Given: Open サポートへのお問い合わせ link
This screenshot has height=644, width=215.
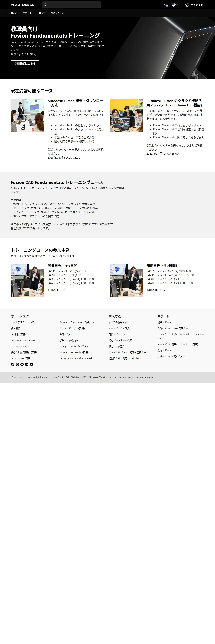Looking at the screenshot, I should 171,356.
